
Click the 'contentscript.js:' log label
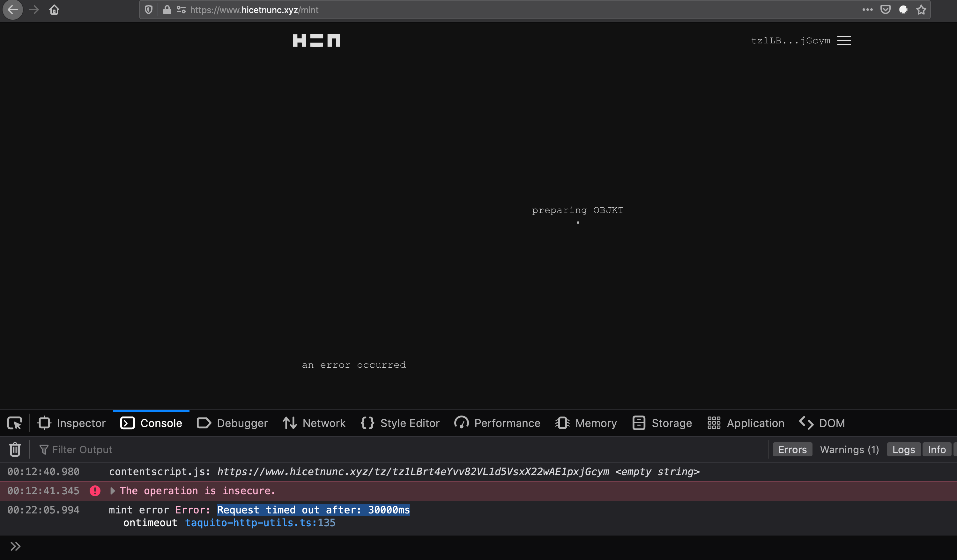pyautogui.click(x=160, y=472)
